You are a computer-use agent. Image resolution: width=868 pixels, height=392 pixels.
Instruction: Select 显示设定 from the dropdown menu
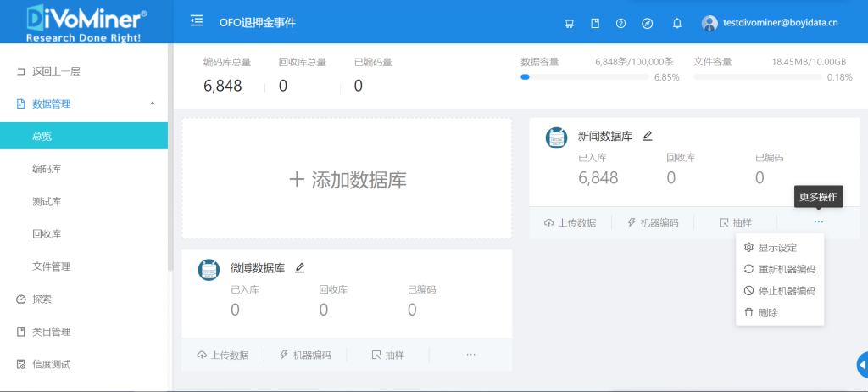[780, 247]
